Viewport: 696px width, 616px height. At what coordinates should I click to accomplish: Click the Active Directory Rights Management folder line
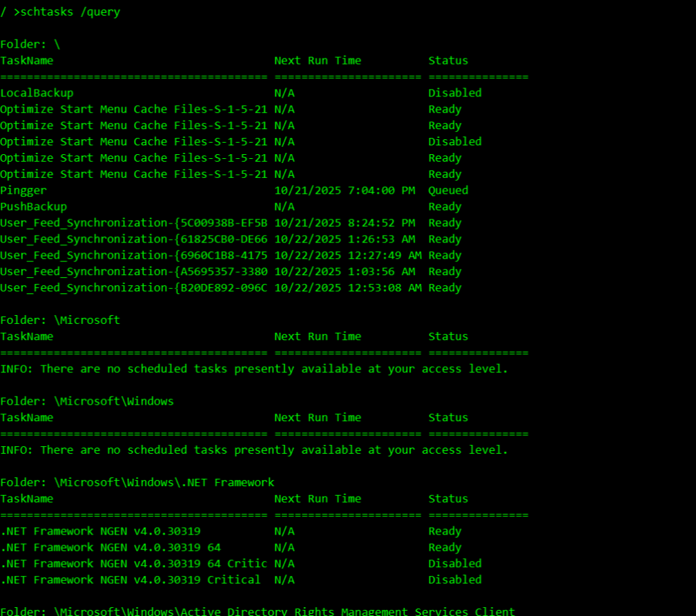(257, 611)
